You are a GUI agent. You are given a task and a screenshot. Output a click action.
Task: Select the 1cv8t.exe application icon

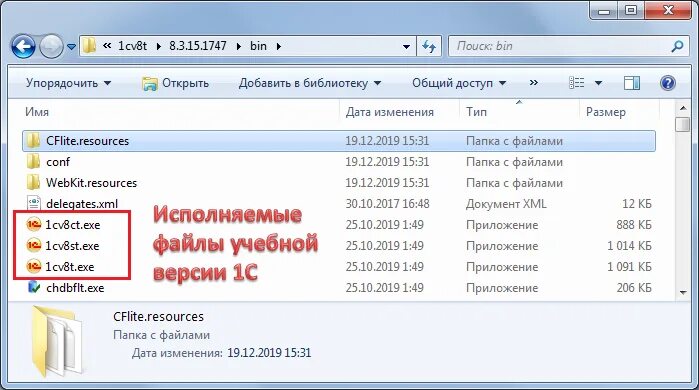pos(34,266)
